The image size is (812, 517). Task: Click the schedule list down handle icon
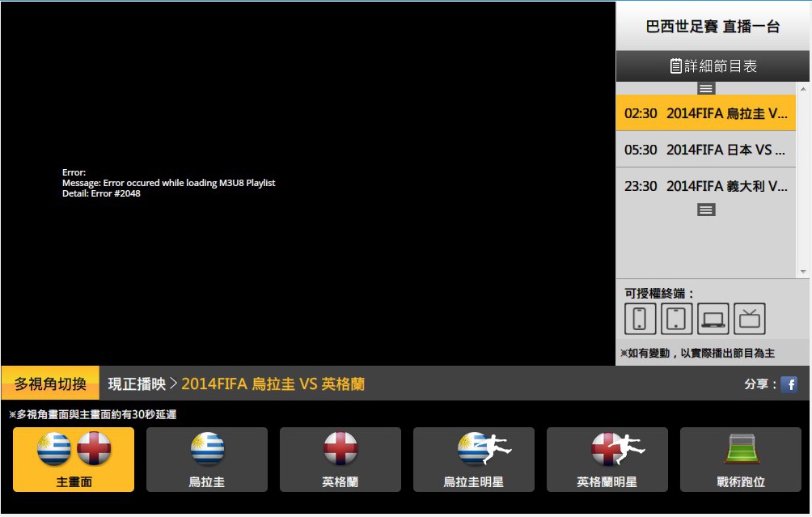tap(706, 210)
